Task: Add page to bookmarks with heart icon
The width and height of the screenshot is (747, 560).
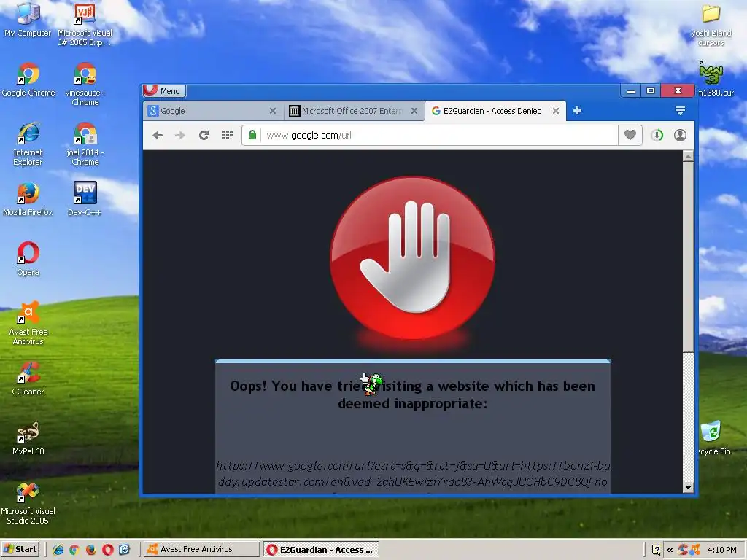Action: point(630,135)
